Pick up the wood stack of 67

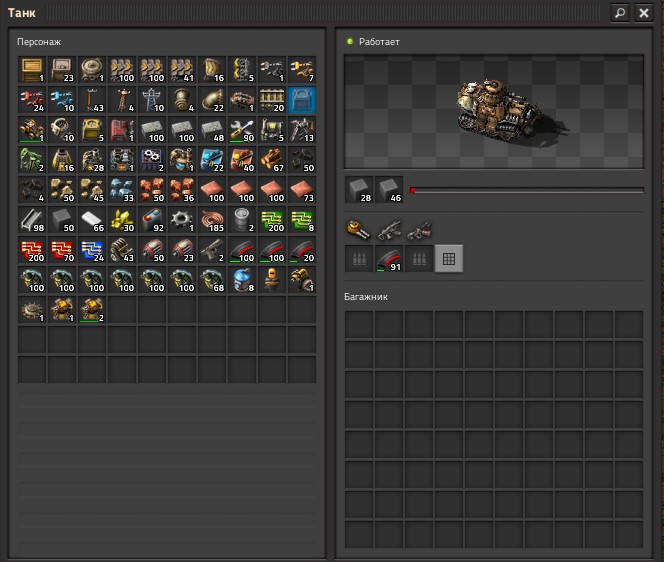click(x=272, y=160)
